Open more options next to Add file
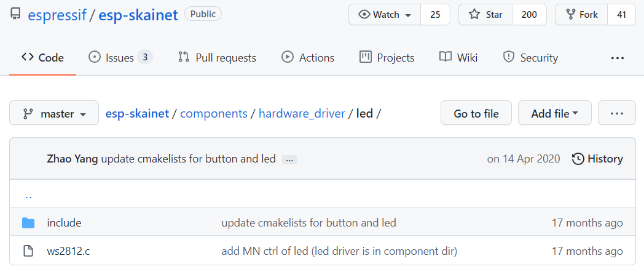 click(x=616, y=113)
